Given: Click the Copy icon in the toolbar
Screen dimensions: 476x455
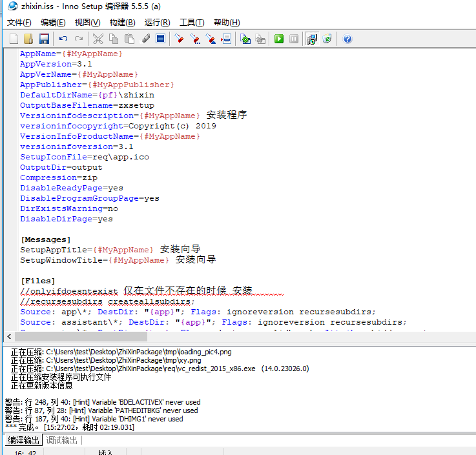Looking at the screenshot, I should (x=113, y=39).
